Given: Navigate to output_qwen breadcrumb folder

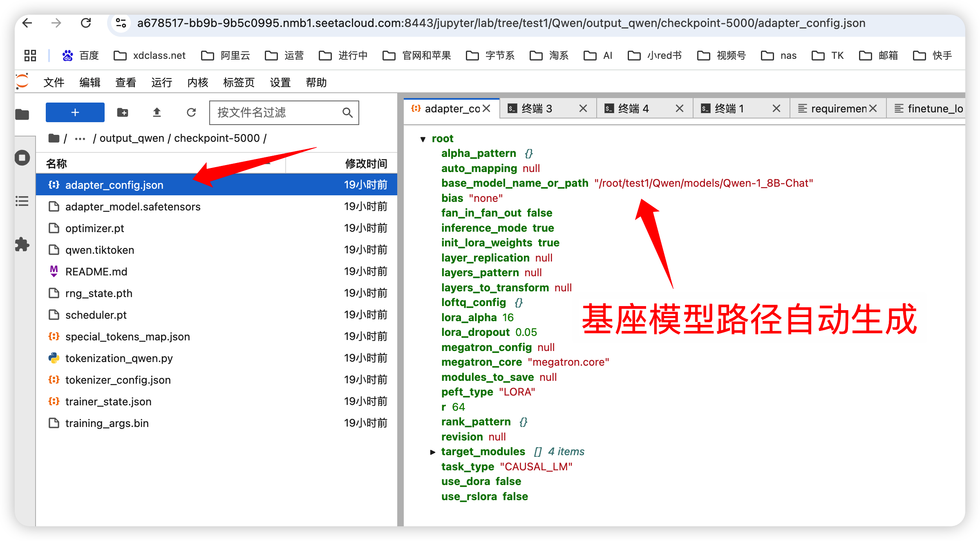Looking at the screenshot, I should tap(132, 139).
